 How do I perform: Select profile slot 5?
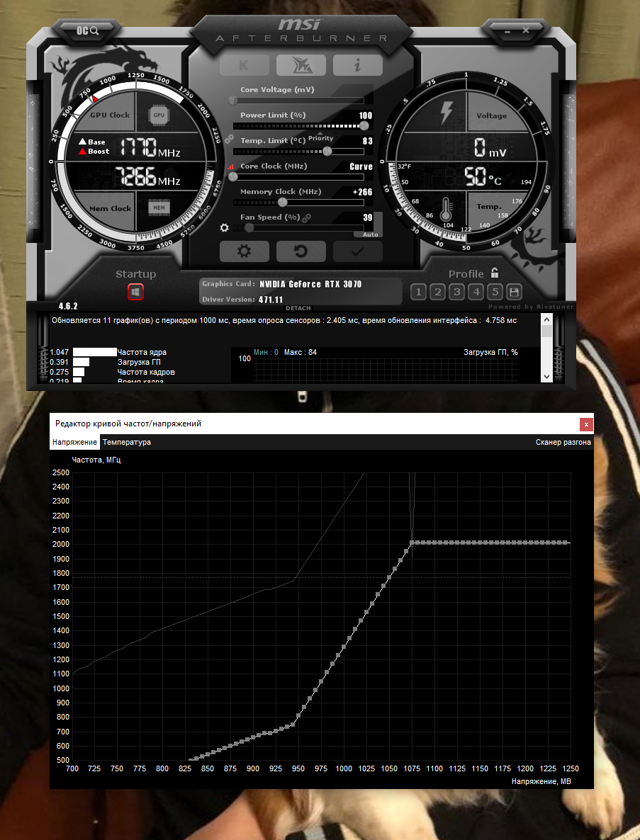[x=495, y=292]
